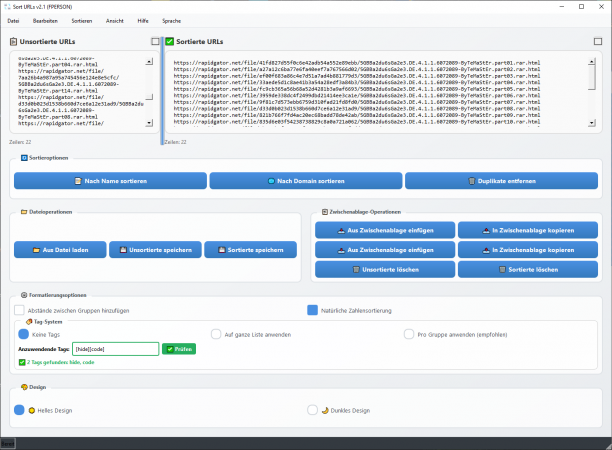Click the Nach Name sortieren button

(110, 181)
